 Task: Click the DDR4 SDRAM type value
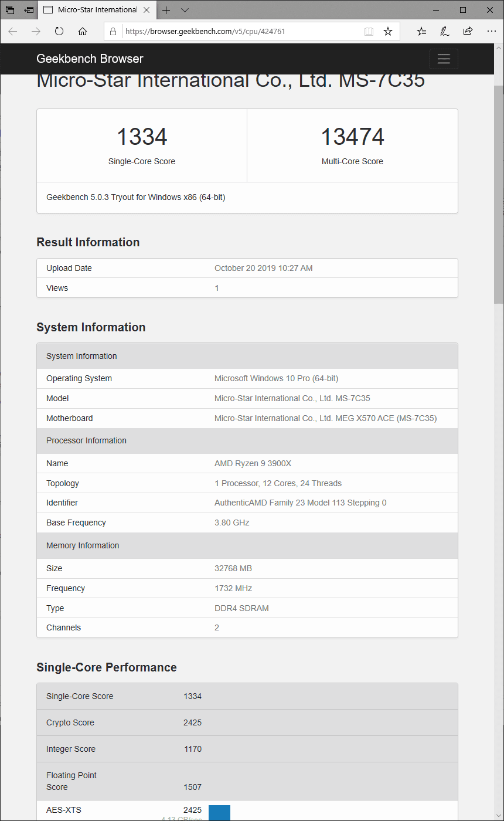[x=241, y=608]
